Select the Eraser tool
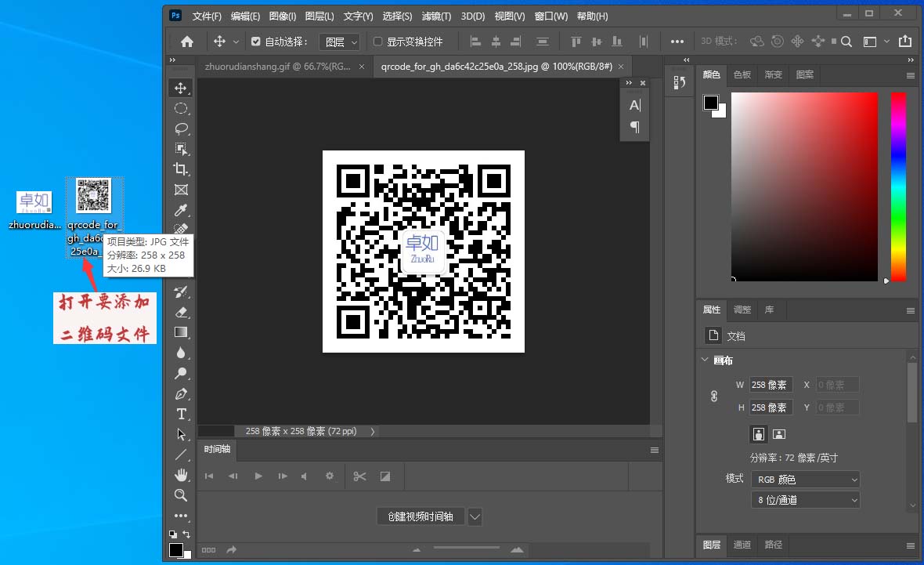Image resolution: width=924 pixels, height=565 pixels. tap(181, 312)
